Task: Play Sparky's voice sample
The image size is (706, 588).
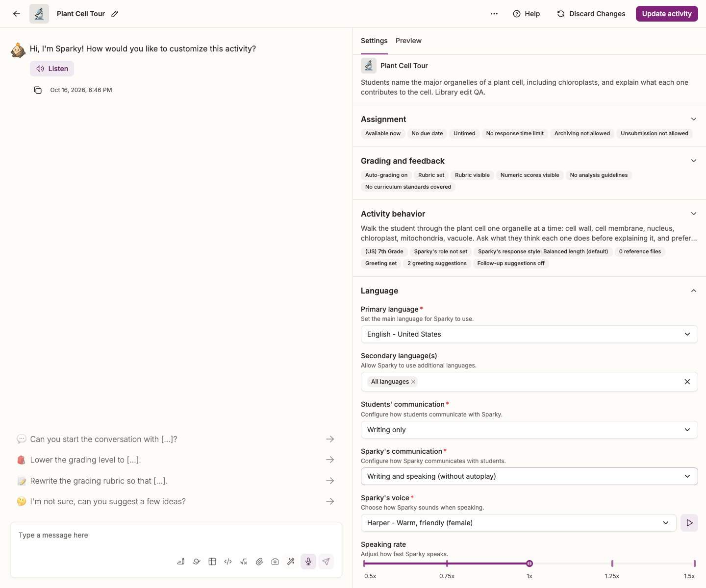Action: 689,523
